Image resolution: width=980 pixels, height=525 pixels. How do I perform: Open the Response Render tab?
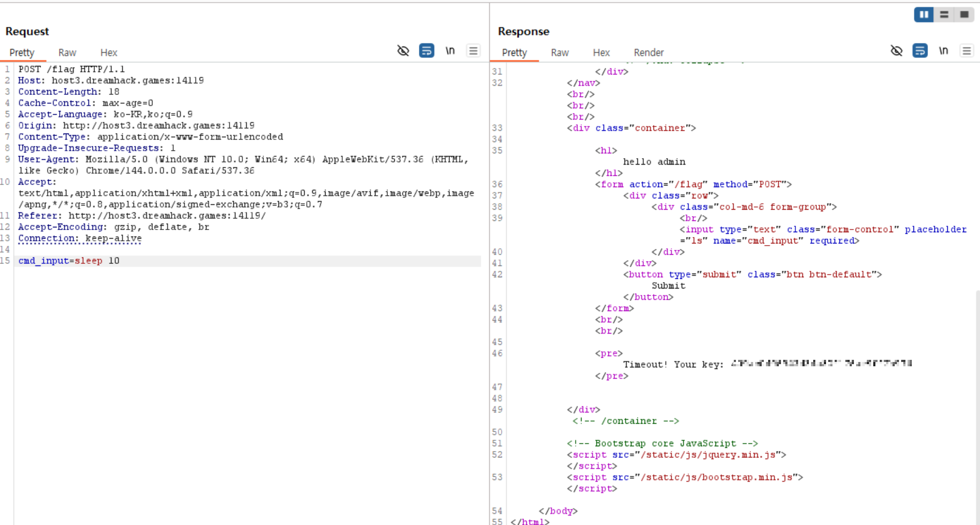tap(649, 53)
